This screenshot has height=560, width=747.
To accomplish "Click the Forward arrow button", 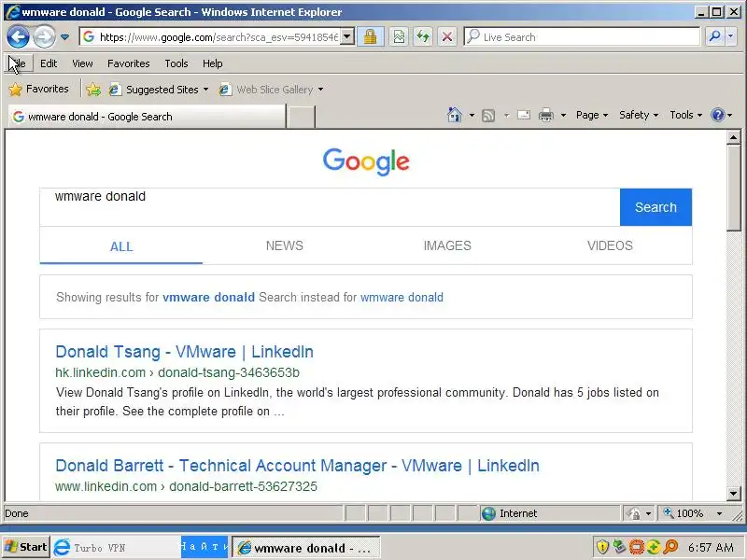I will pyautogui.click(x=44, y=36).
